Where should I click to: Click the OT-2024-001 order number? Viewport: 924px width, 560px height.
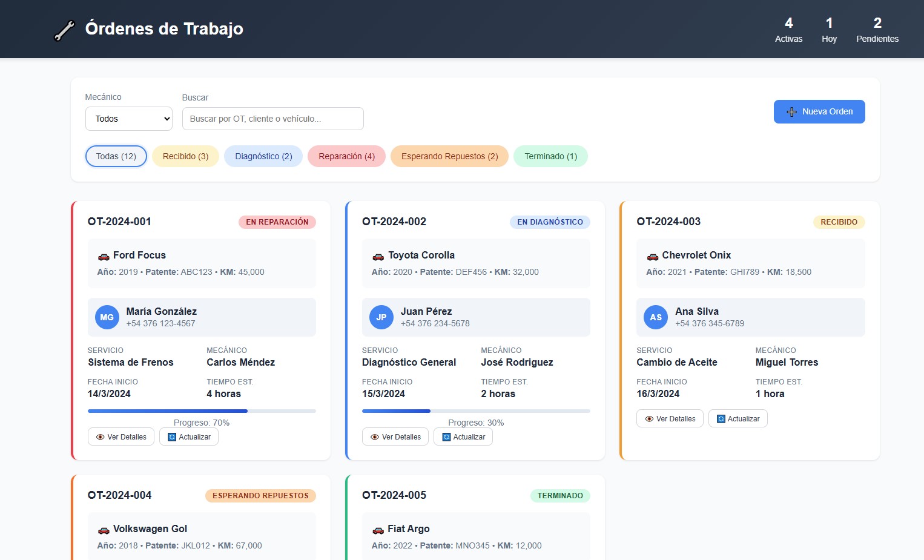click(x=119, y=222)
